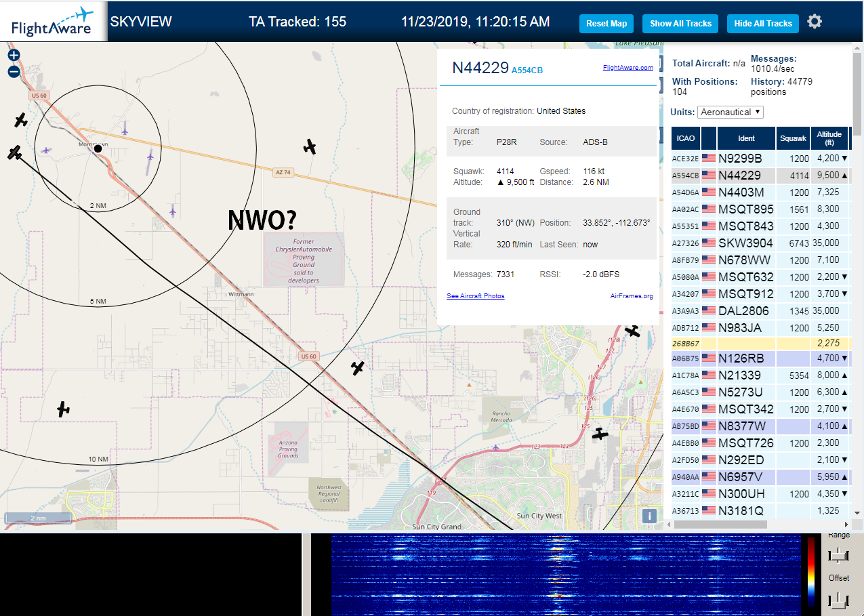Select the N983JA row
The image size is (864, 616).
pos(760,327)
